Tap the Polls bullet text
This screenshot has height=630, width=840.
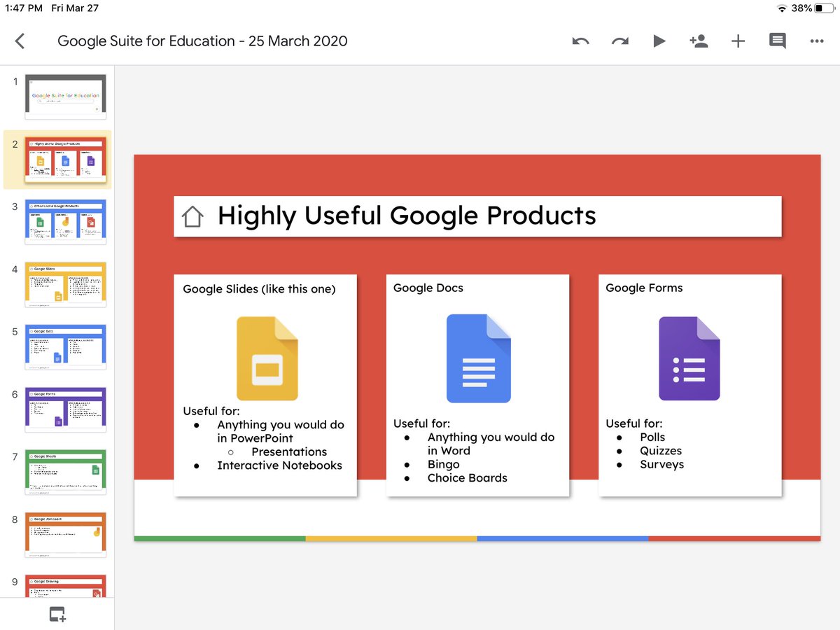click(x=652, y=437)
